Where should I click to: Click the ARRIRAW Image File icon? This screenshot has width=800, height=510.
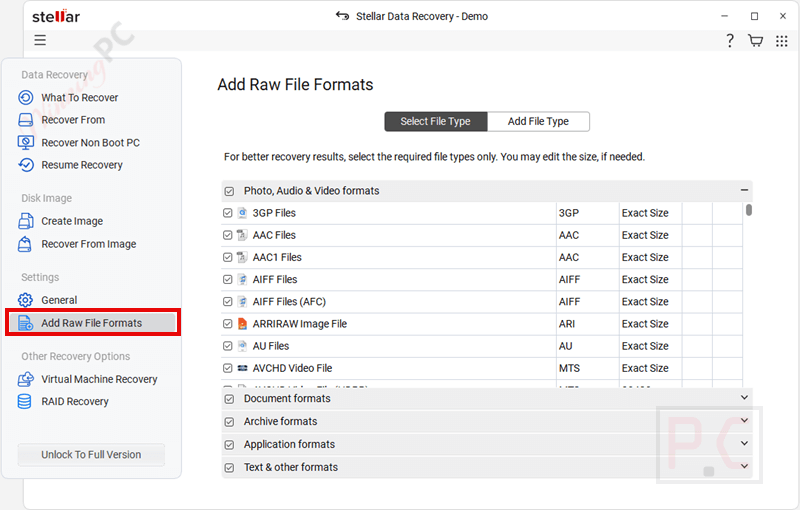(x=243, y=324)
